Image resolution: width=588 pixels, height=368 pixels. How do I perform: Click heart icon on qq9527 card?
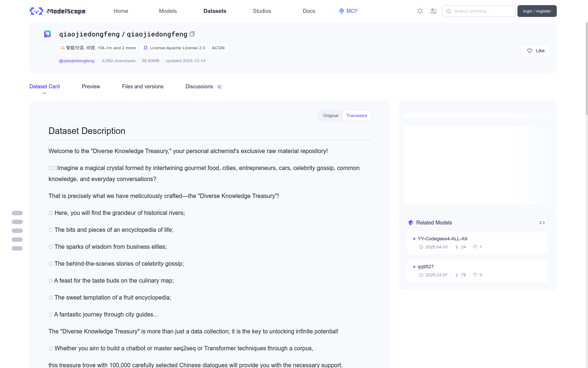point(475,275)
